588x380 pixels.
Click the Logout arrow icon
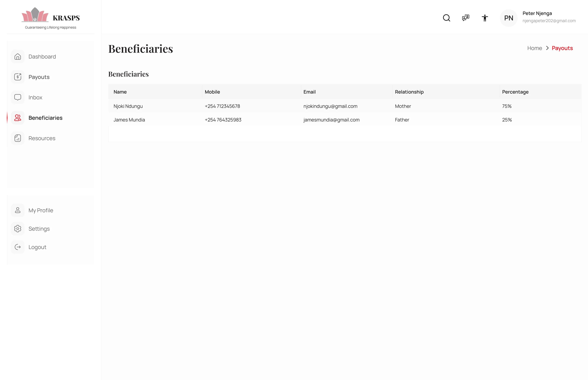click(x=18, y=247)
